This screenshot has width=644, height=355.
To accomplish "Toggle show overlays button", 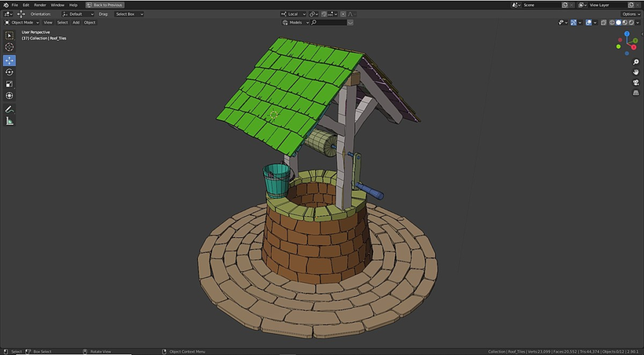I will (589, 23).
